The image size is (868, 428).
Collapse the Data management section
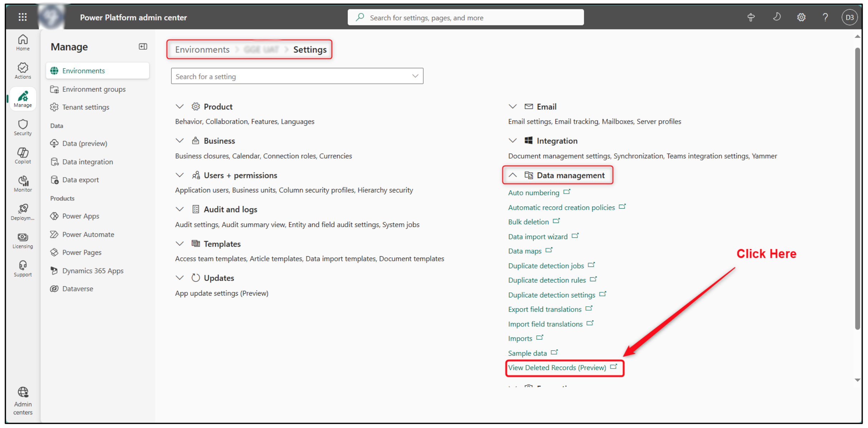point(513,175)
